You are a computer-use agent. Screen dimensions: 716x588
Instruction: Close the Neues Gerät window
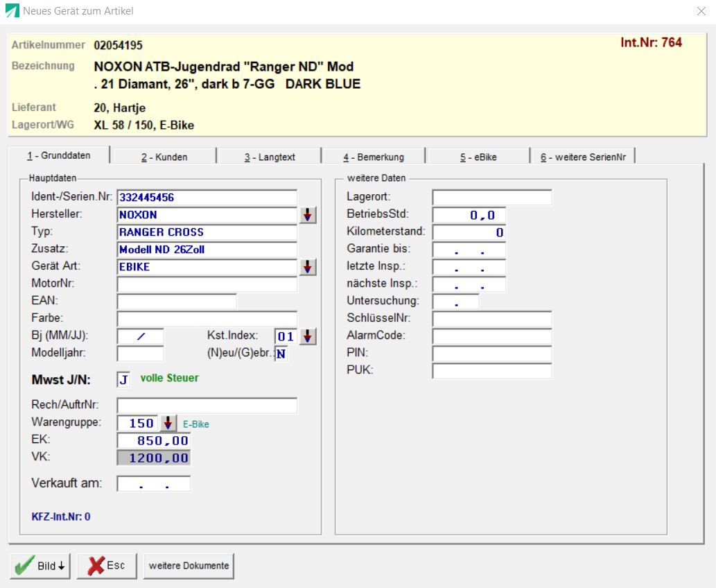[x=700, y=11]
